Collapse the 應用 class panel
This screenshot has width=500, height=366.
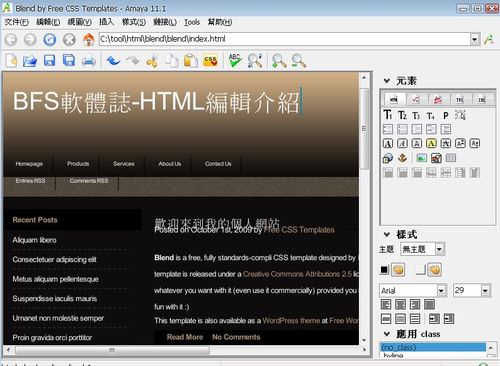[387, 334]
